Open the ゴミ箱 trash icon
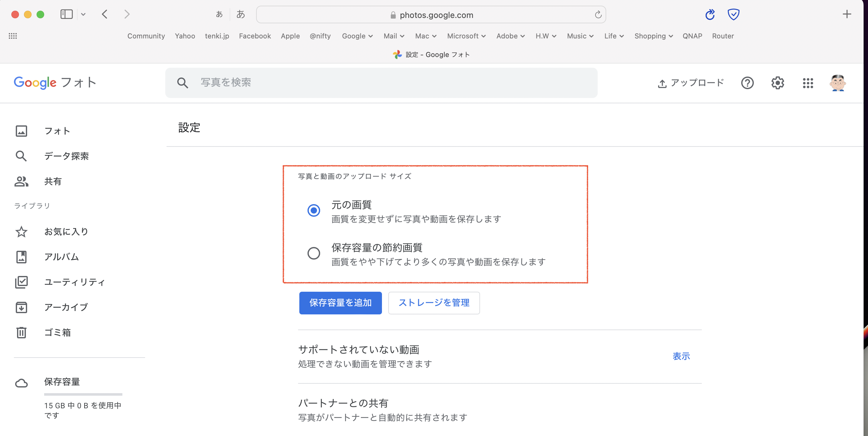 [21, 332]
